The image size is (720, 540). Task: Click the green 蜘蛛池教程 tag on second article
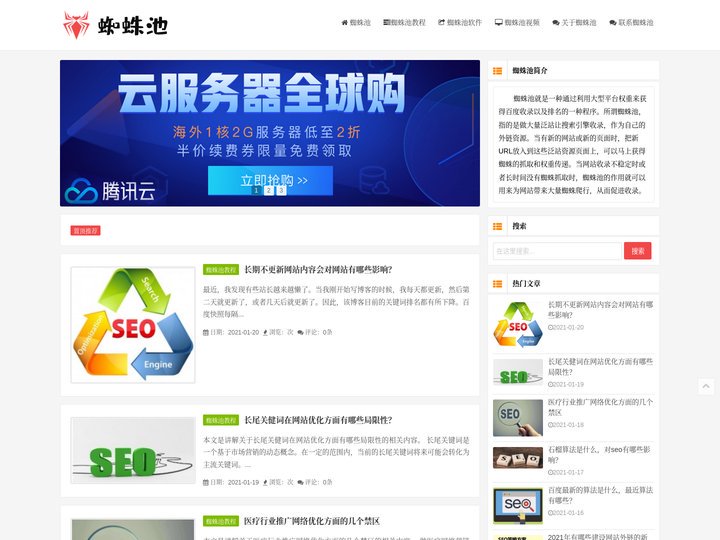[221, 420]
